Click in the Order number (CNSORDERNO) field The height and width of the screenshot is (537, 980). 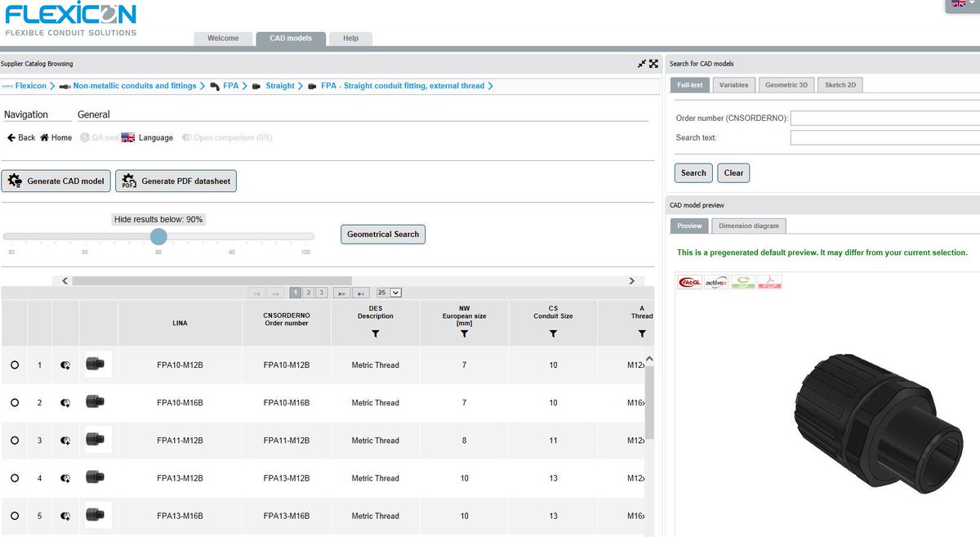click(x=885, y=119)
